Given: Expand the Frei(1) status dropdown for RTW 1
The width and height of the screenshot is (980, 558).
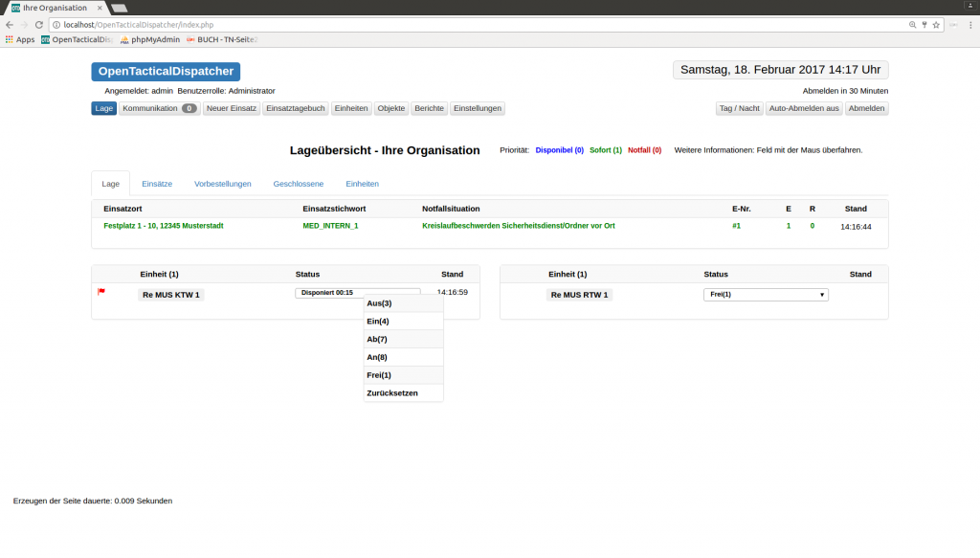Looking at the screenshot, I should click(x=766, y=294).
